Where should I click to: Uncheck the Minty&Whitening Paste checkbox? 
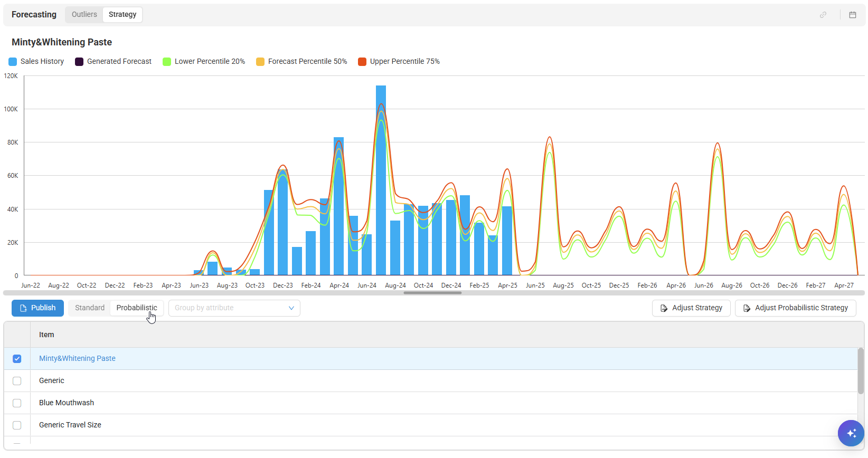[x=17, y=359]
